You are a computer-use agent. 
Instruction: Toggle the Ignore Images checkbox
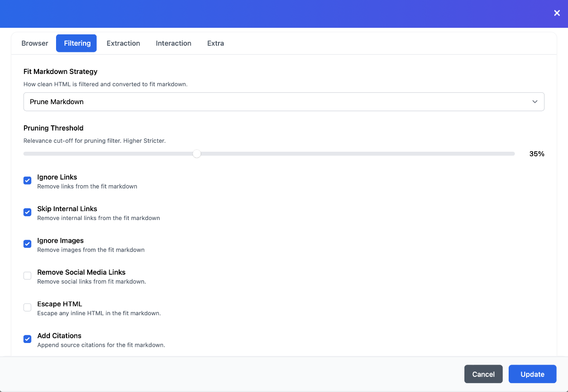[x=27, y=244]
